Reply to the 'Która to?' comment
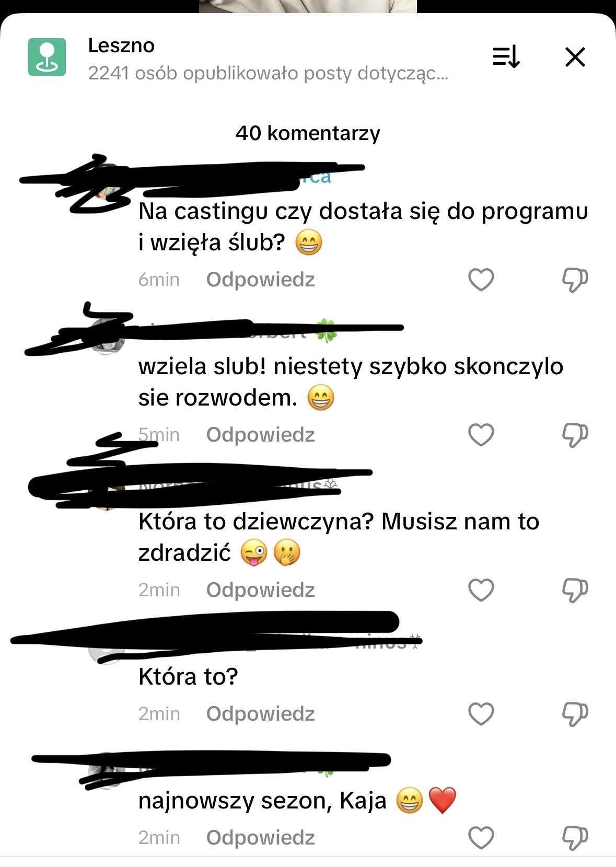 pos(261,714)
